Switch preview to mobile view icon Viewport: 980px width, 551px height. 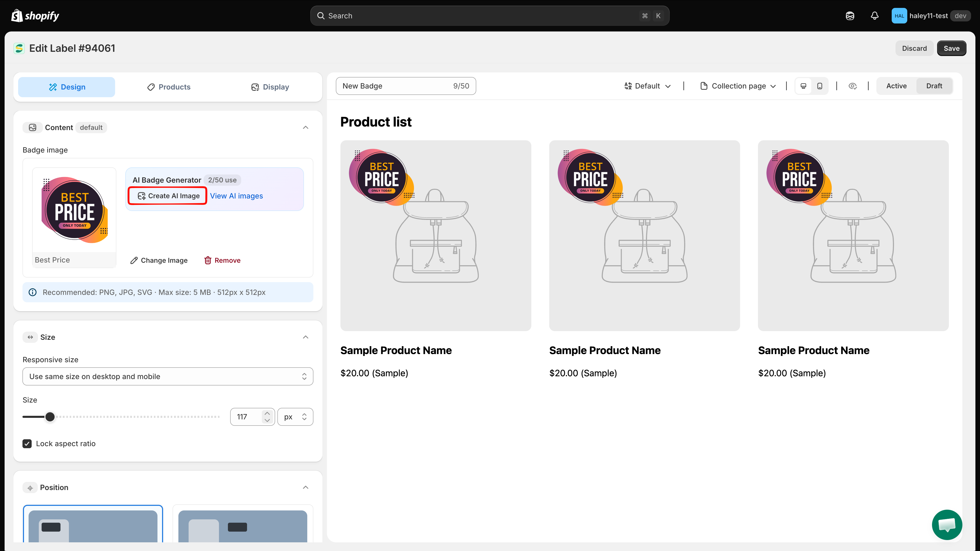coord(820,86)
